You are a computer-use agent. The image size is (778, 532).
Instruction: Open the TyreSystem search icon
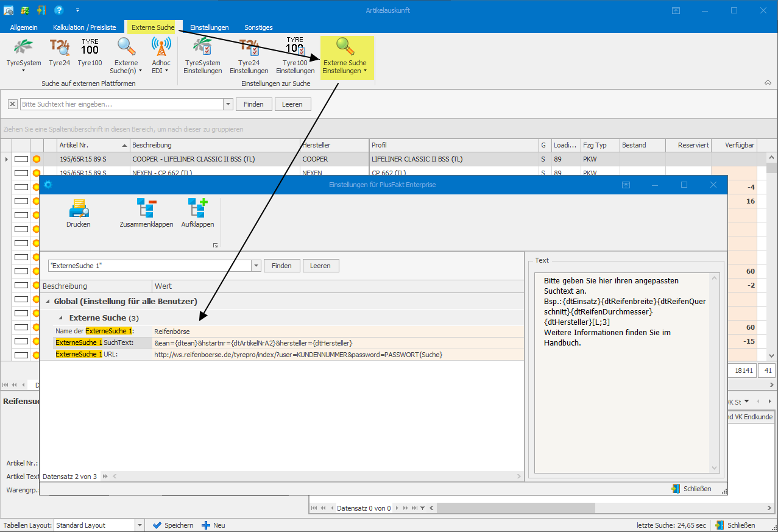pos(23,47)
